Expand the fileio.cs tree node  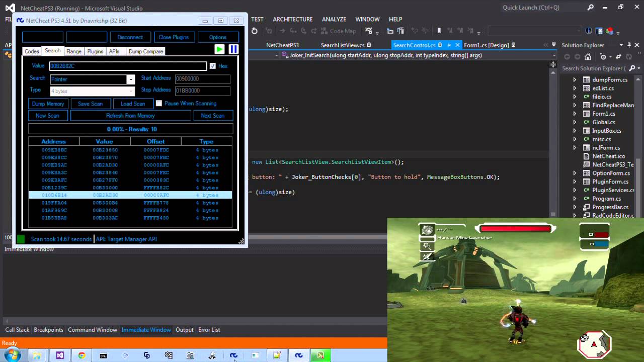575,97
